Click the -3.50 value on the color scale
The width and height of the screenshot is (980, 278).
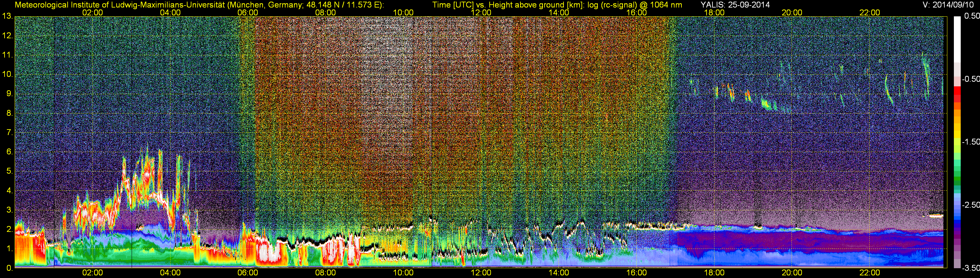pos(971,268)
